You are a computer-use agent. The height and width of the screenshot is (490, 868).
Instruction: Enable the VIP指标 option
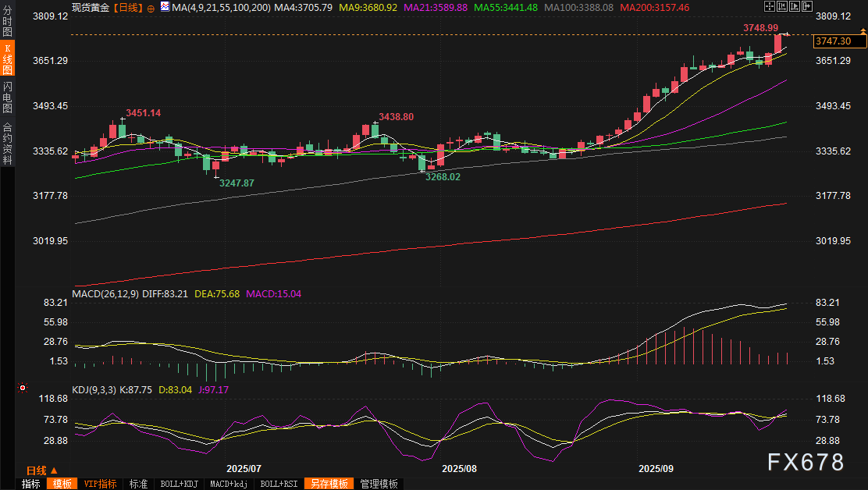click(x=100, y=484)
